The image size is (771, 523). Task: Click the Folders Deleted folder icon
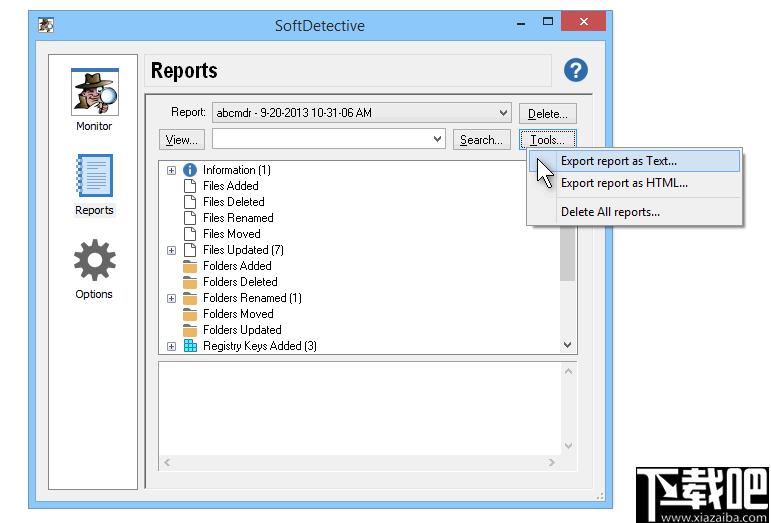pyautogui.click(x=190, y=282)
